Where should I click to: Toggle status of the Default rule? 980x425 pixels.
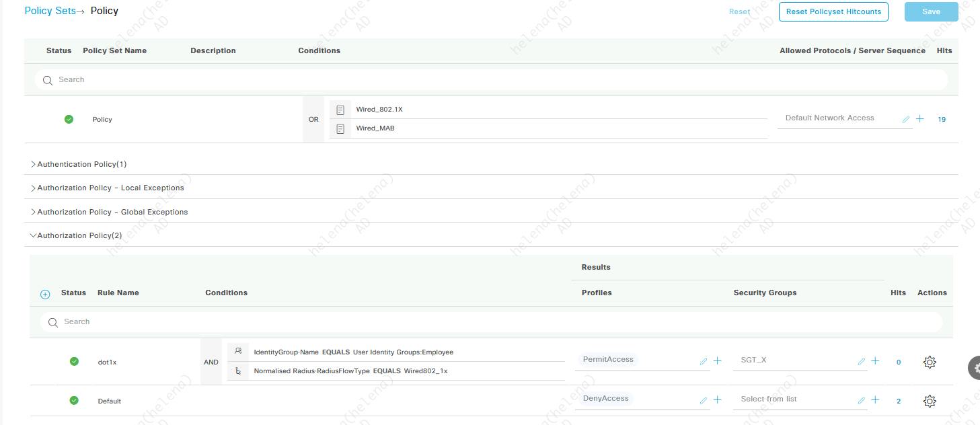pos(74,400)
